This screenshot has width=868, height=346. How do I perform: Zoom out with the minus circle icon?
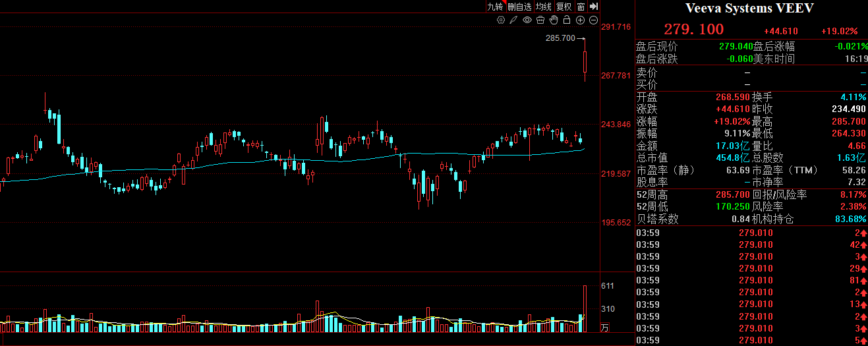coord(593,20)
